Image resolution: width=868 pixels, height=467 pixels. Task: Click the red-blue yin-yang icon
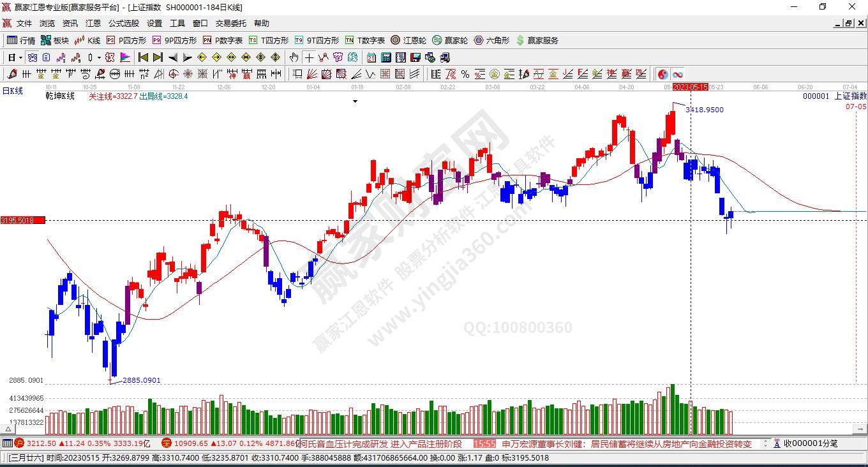(662, 74)
